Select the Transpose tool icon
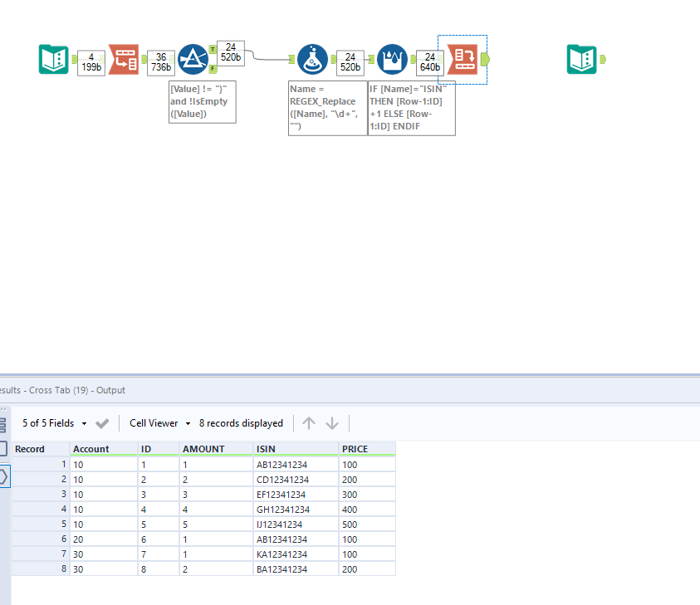Image resolution: width=700 pixels, height=605 pixels. tap(124, 59)
